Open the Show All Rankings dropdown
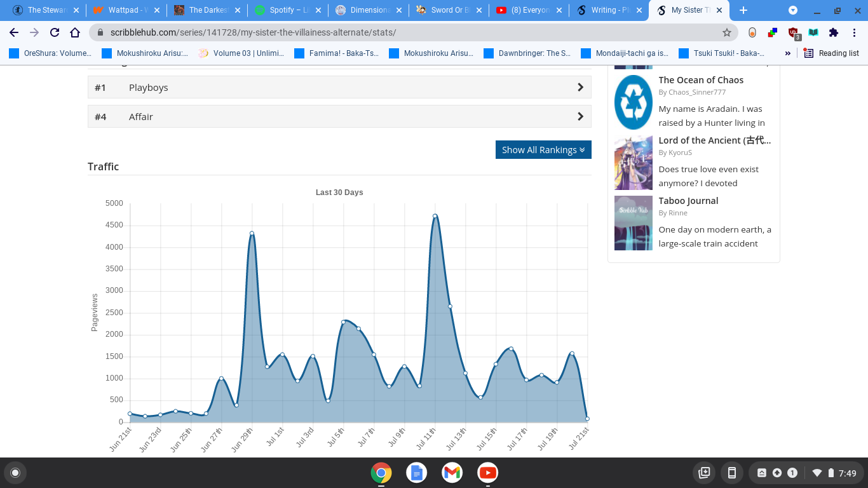Viewport: 868px width, 488px height. pos(543,149)
